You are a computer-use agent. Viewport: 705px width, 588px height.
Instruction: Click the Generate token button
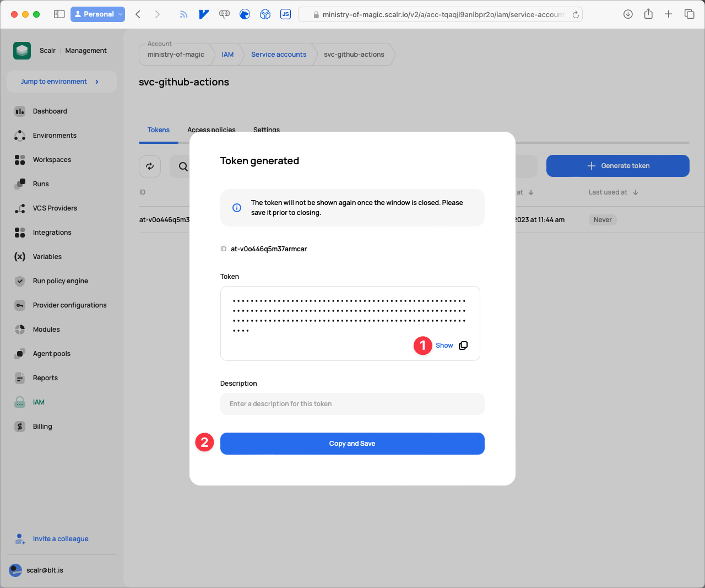point(618,166)
